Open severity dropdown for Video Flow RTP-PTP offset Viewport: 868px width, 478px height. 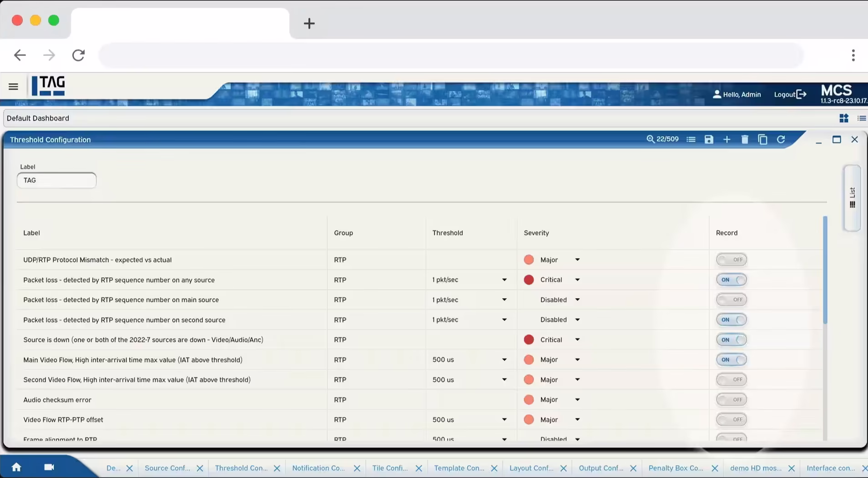(x=577, y=419)
